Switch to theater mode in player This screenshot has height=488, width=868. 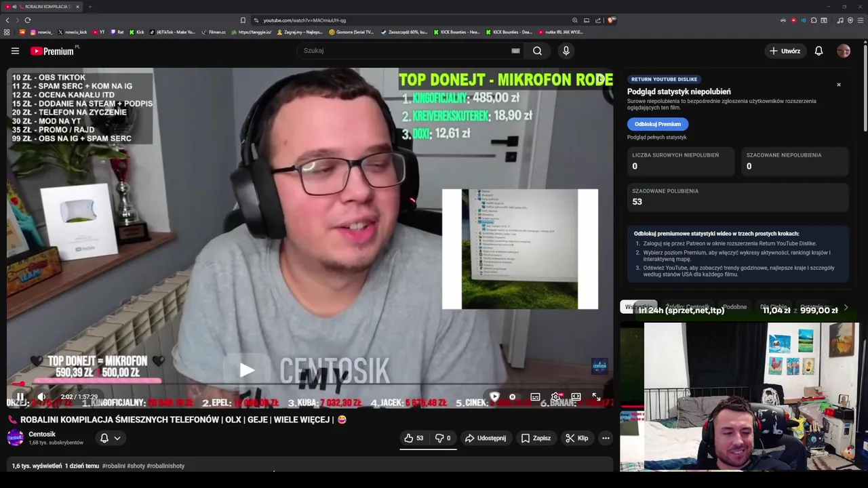pos(576,396)
